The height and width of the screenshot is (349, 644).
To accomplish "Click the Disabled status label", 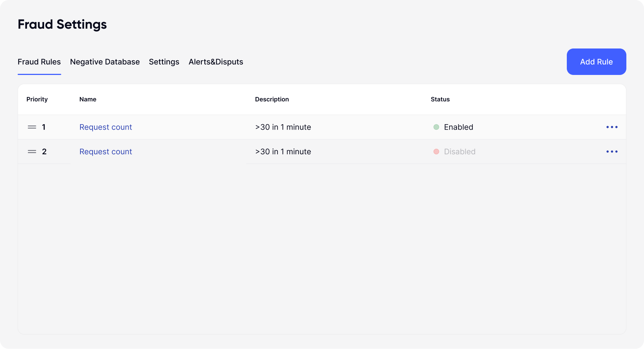I will [x=459, y=152].
